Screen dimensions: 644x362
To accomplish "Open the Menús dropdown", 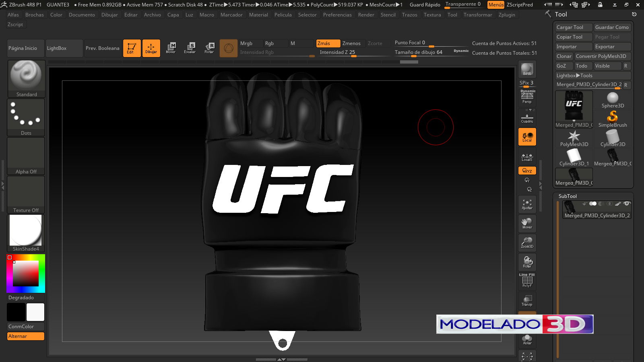I will coord(496,4).
